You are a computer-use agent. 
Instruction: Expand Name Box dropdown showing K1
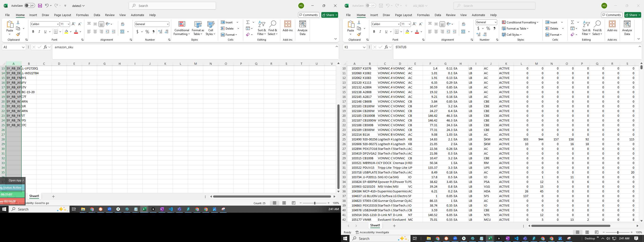[364, 47]
